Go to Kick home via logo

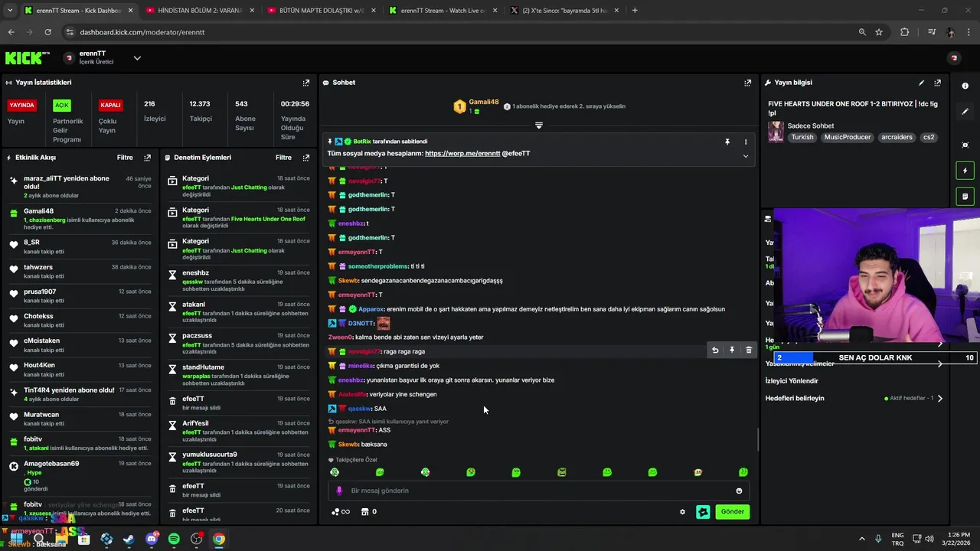[x=27, y=58]
